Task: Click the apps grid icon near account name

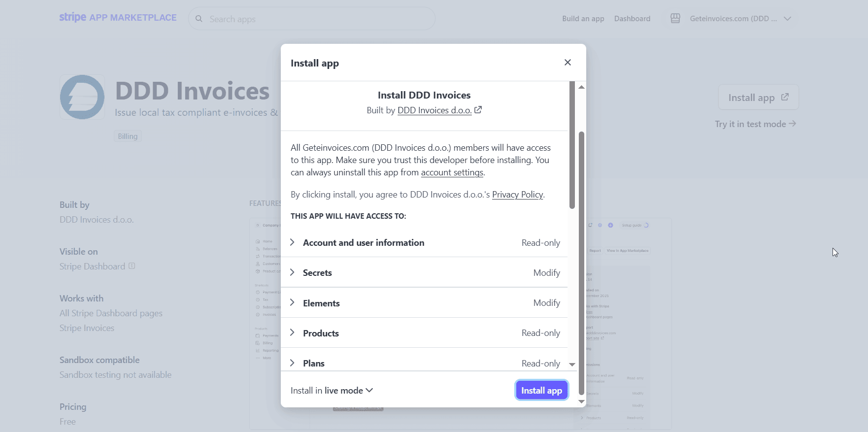Action: point(675,18)
